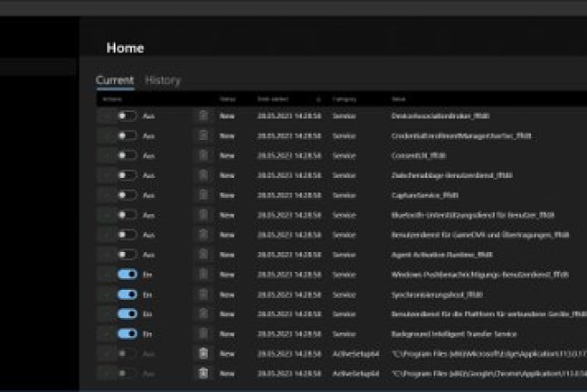Screen dimensions: 587x392
Task: Click ActiveSetup64 category in the Chrome row
Action: (356, 373)
